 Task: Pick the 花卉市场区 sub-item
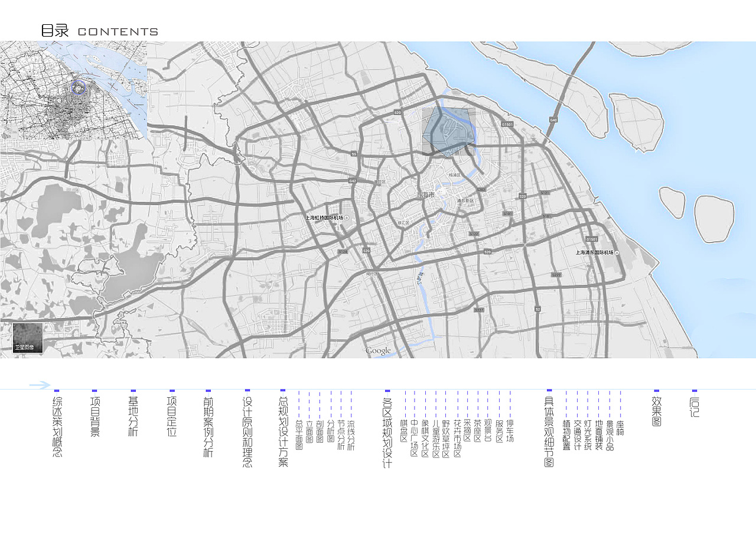pyautogui.click(x=457, y=439)
